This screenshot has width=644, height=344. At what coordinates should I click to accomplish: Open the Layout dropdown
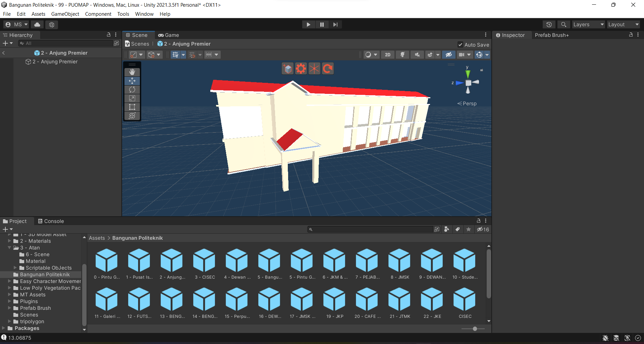(623, 24)
